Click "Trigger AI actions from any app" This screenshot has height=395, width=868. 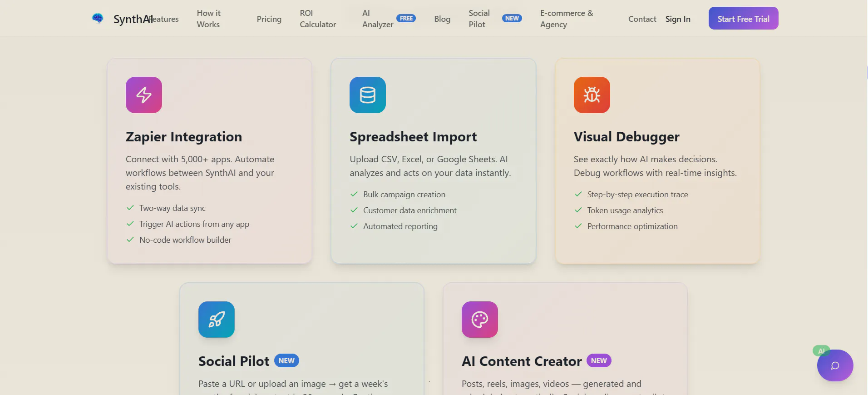coord(194,224)
